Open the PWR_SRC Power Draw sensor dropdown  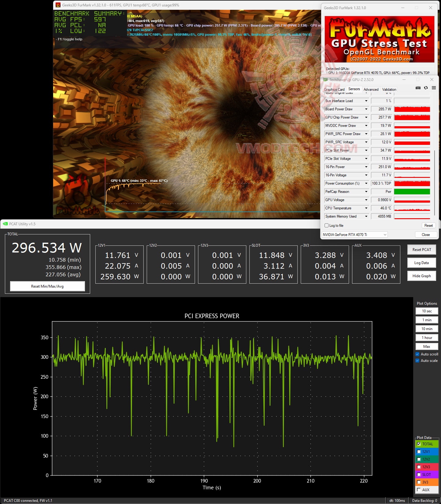tap(366, 134)
